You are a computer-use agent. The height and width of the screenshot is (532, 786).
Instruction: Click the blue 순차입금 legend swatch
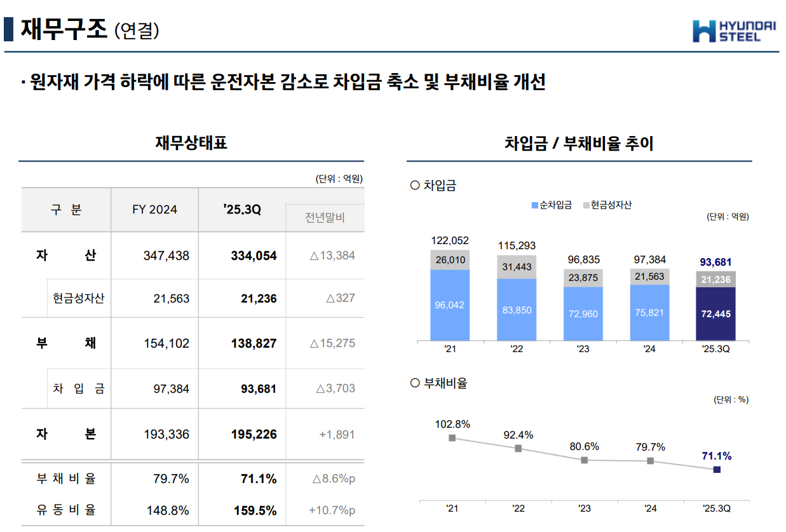pos(534,205)
